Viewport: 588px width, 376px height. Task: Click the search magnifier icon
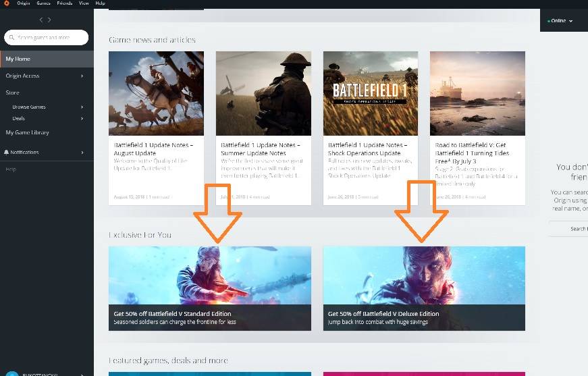[x=11, y=38]
